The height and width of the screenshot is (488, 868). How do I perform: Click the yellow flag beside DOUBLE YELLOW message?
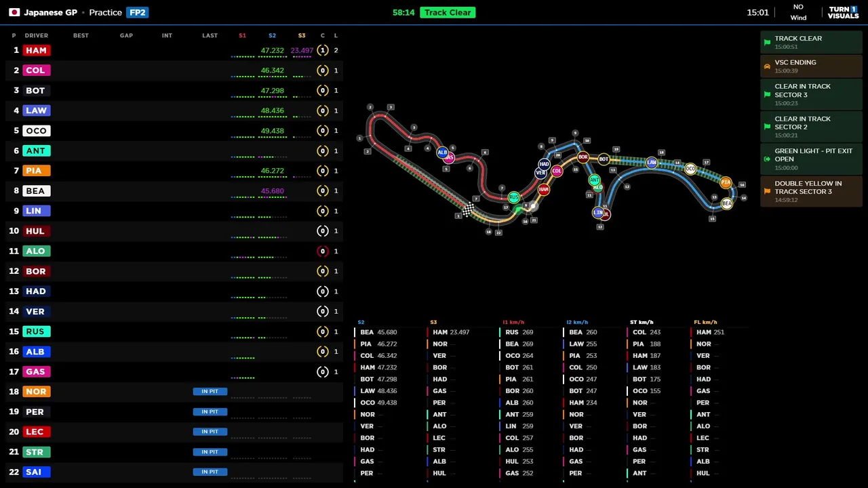click(x=767, y=191)
